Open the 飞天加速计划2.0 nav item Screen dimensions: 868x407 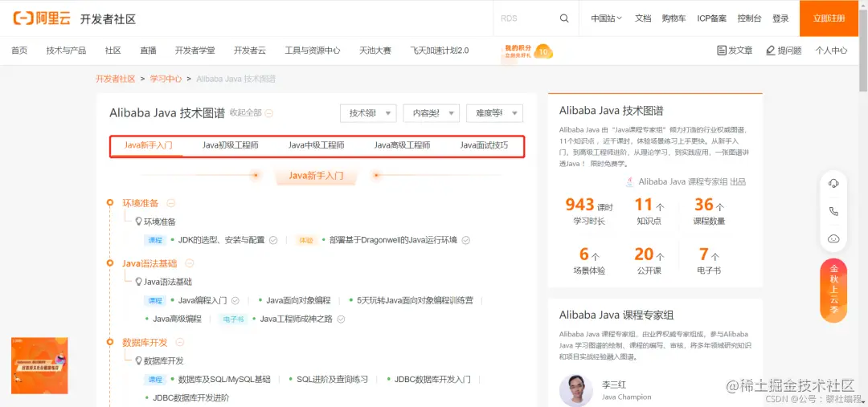(x=440, y=51)
